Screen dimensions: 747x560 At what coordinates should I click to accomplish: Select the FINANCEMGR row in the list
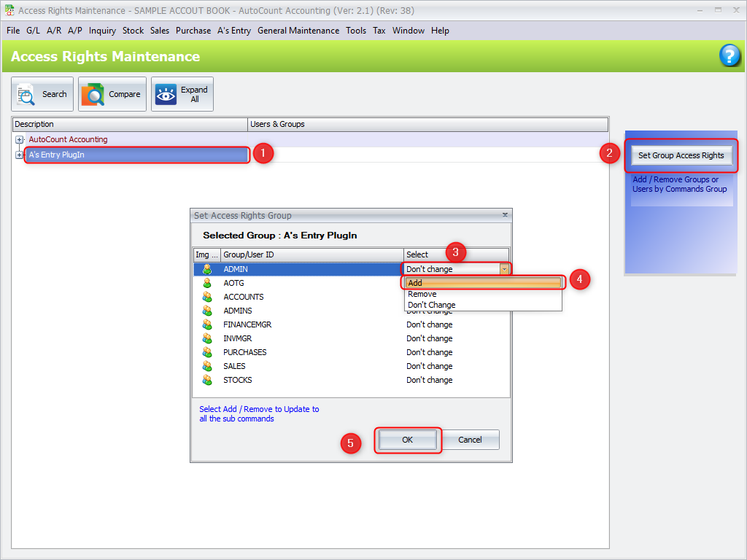pos(247,324)
